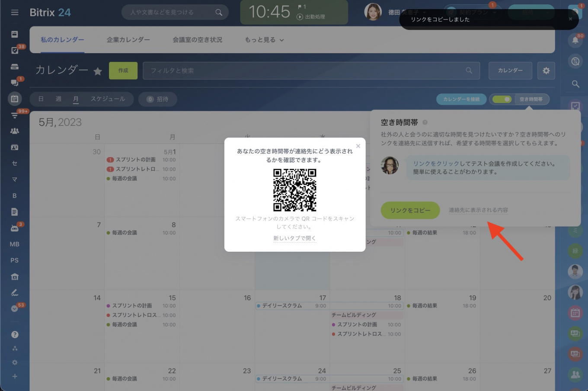The height and width of the screenshot is (391, 588).
Task: Click the QR code image
Action: [295, 190]
